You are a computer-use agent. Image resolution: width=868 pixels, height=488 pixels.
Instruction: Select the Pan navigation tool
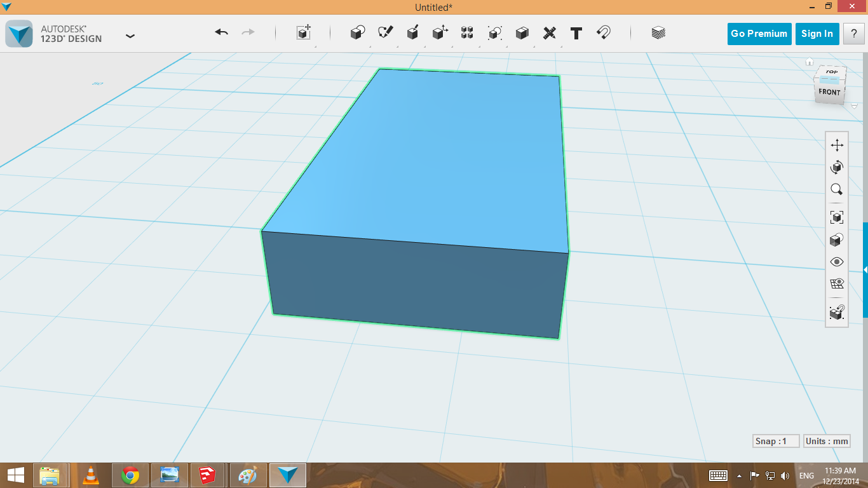[x=837, y=145]
